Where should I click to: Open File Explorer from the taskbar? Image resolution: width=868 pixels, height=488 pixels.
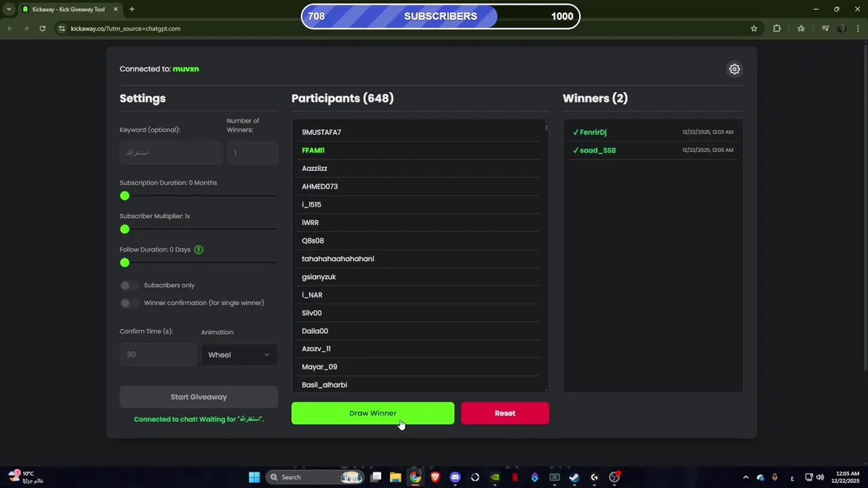coord(395,477)
